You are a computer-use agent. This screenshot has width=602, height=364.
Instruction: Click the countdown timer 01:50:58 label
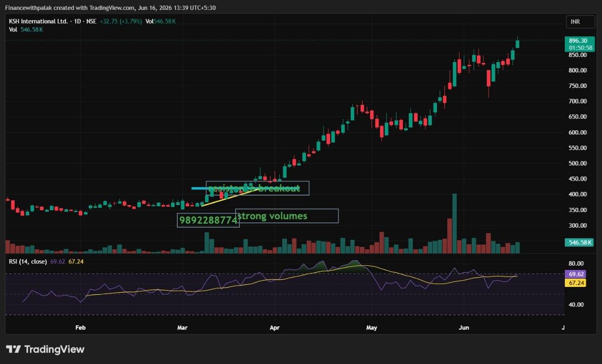pyautogui.click(x=580, y=48)
